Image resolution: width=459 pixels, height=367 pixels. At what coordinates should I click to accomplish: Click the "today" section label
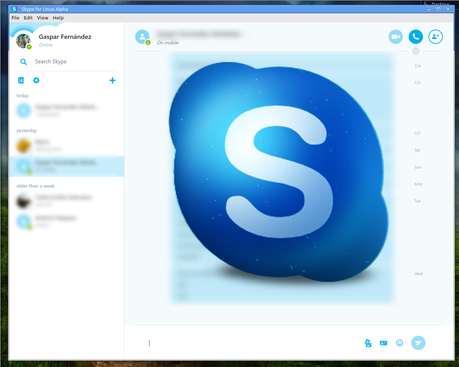(x=23, y=96)
